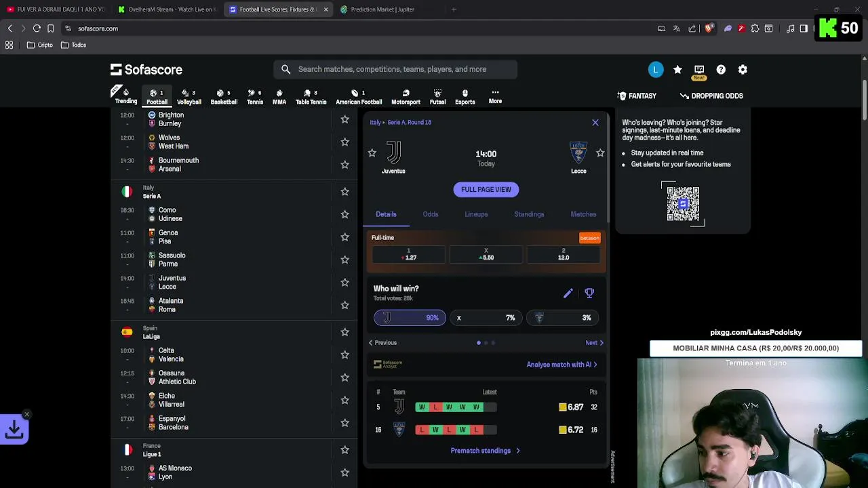Select away win odds 12.0

[564, 254]
